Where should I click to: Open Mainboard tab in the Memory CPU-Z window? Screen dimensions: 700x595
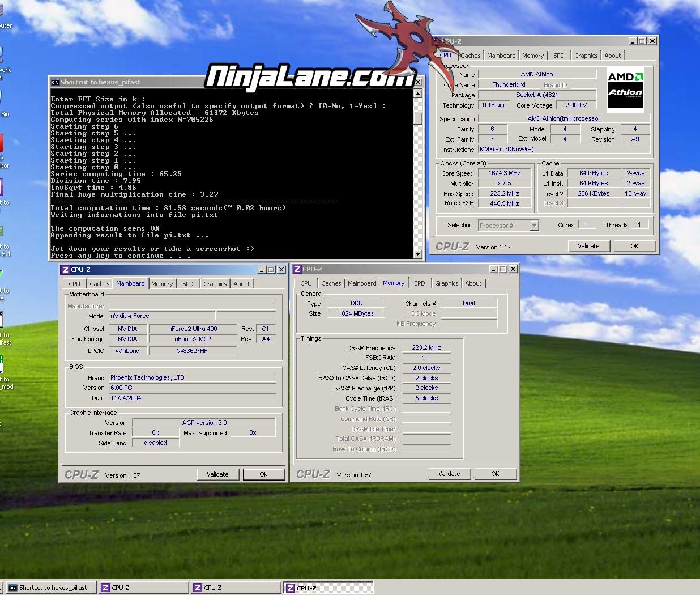362,283
